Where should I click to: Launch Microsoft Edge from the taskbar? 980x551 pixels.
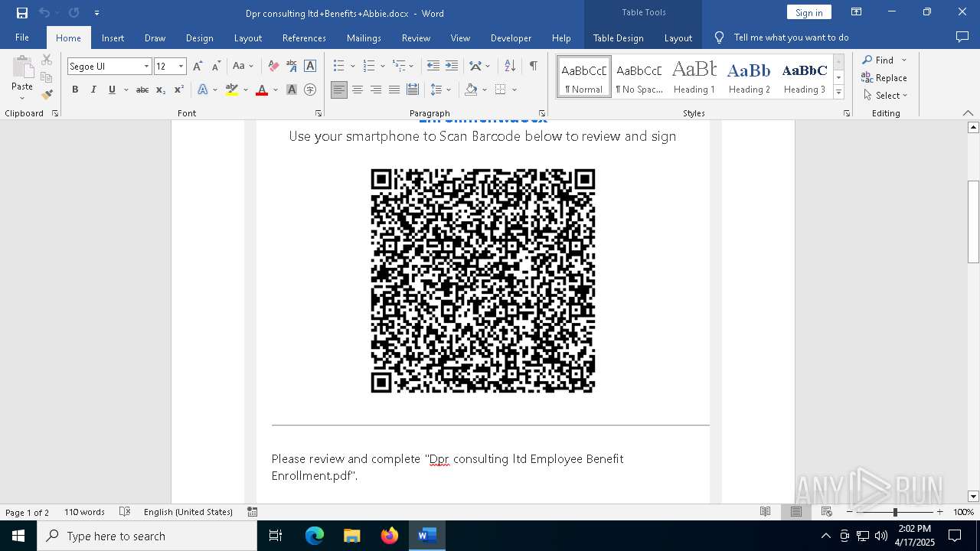tap(315, 536)
